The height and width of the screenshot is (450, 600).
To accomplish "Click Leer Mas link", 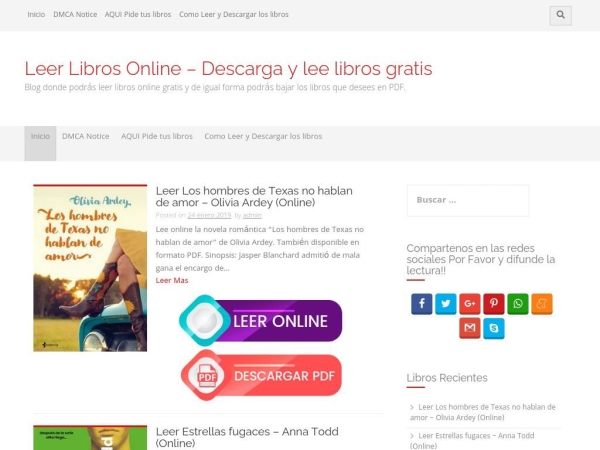I will (172, 280).
